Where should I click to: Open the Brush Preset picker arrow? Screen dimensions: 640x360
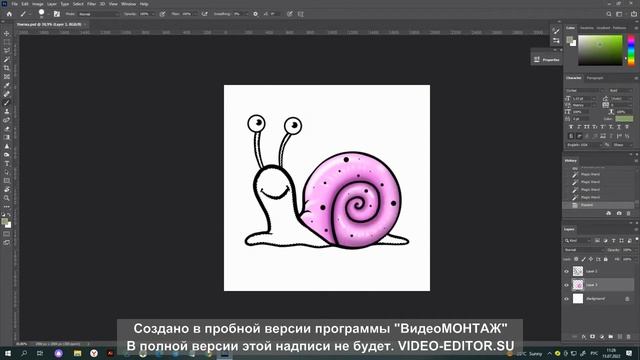49,14
